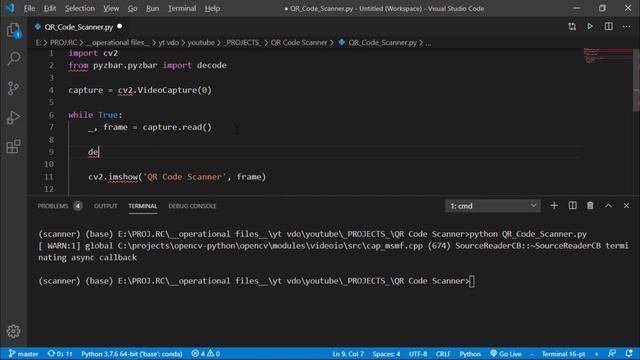
Task: Open the File menu
Action: click(29, 8)
